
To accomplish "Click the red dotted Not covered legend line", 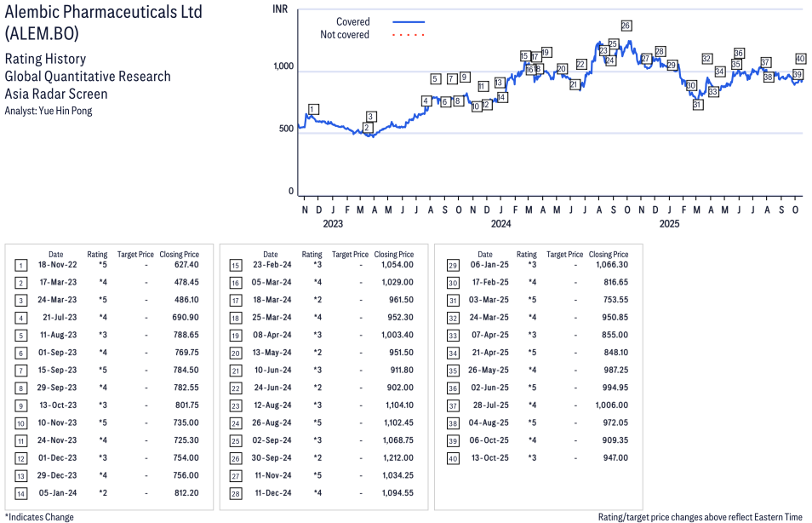I will (x=409, y=35).
